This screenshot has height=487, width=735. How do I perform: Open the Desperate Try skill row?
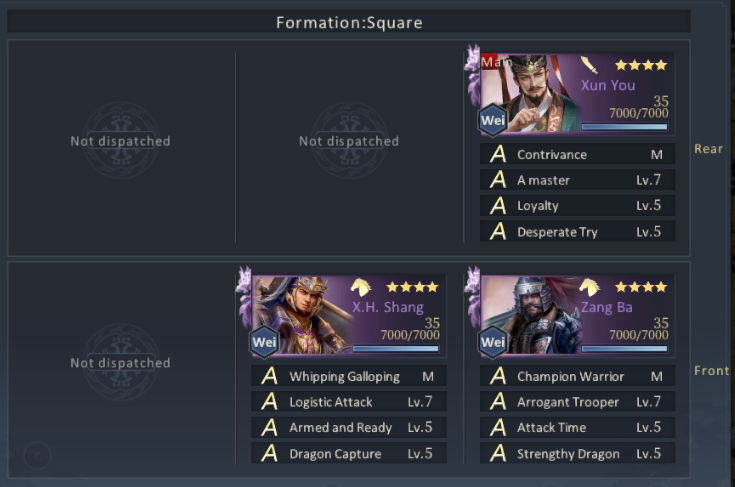(x=578, y=232)
